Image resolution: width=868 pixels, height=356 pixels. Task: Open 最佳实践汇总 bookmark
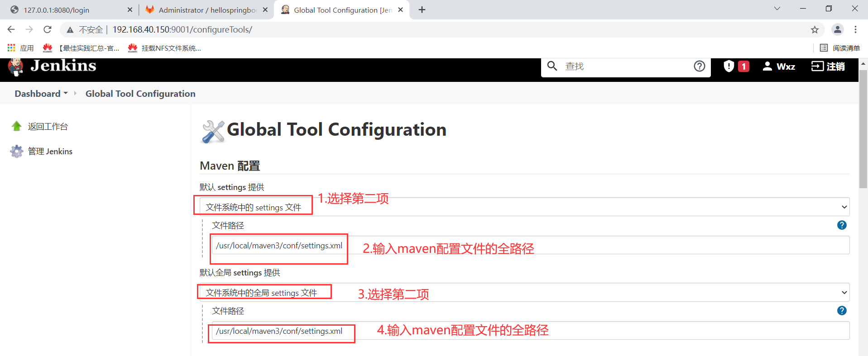(x=82, y=48)
